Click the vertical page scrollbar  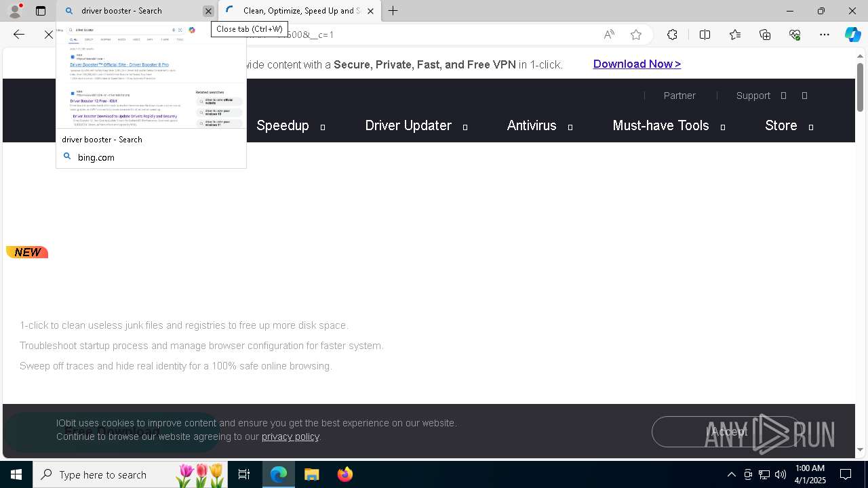860,87
